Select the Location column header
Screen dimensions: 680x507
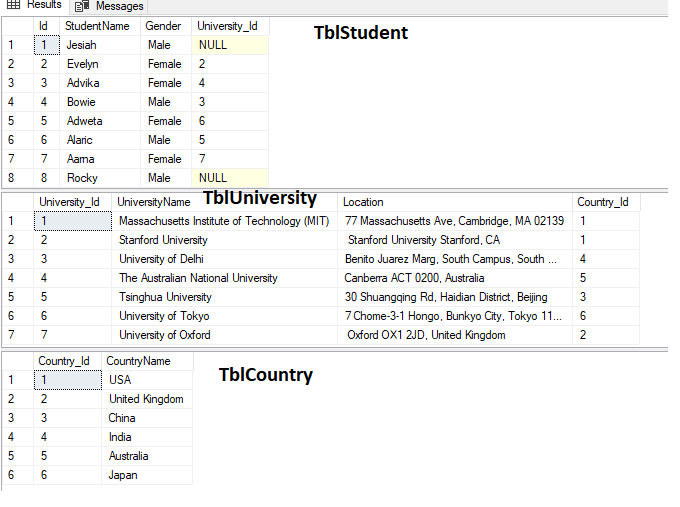[x=454, y=202]
